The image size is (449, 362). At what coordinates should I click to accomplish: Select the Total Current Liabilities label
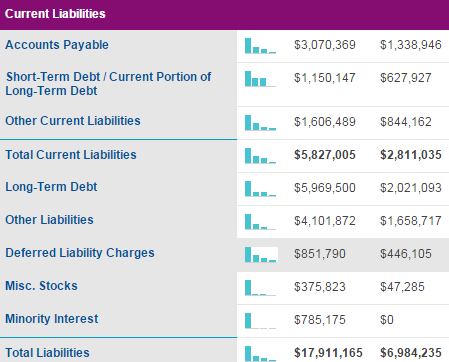[71, 155]
